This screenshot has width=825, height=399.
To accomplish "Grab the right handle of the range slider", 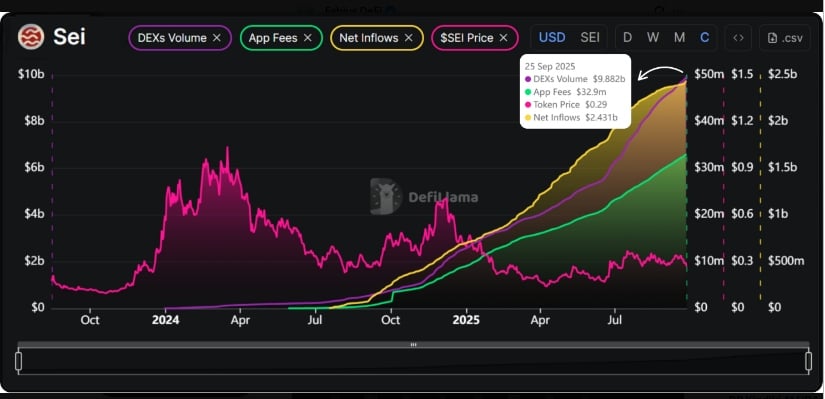I will point(808,361).
